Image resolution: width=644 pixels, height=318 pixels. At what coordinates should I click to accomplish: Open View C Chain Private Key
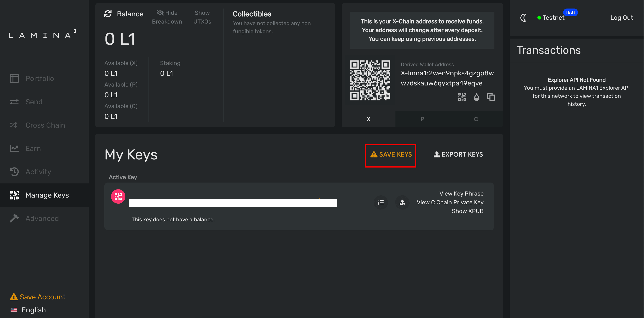pyautogui.click(x=450, y=202)
